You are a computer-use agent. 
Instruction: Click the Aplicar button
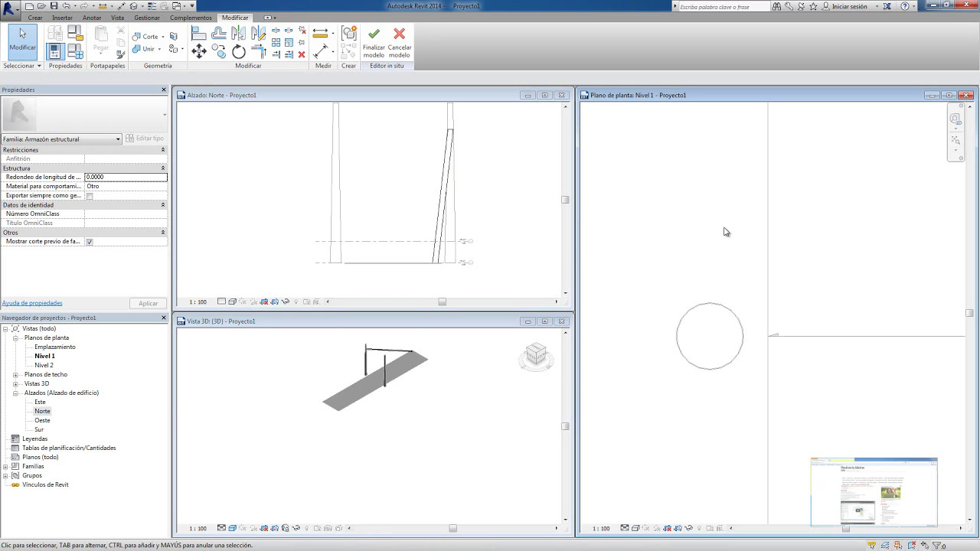tap(148, 303)
